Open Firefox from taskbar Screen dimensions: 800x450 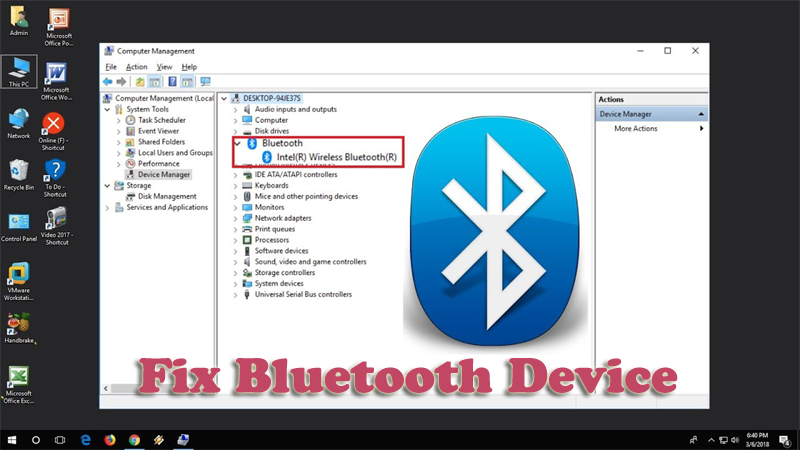110,440
